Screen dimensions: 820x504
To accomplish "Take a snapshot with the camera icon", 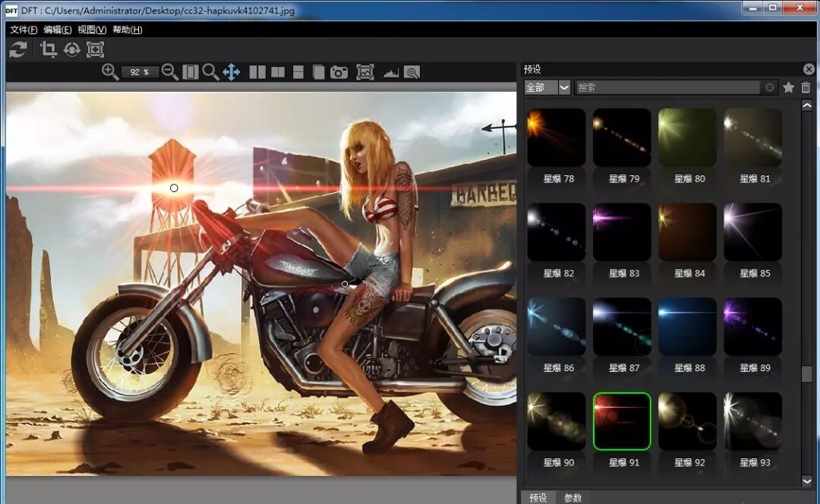I will (339, 72).
